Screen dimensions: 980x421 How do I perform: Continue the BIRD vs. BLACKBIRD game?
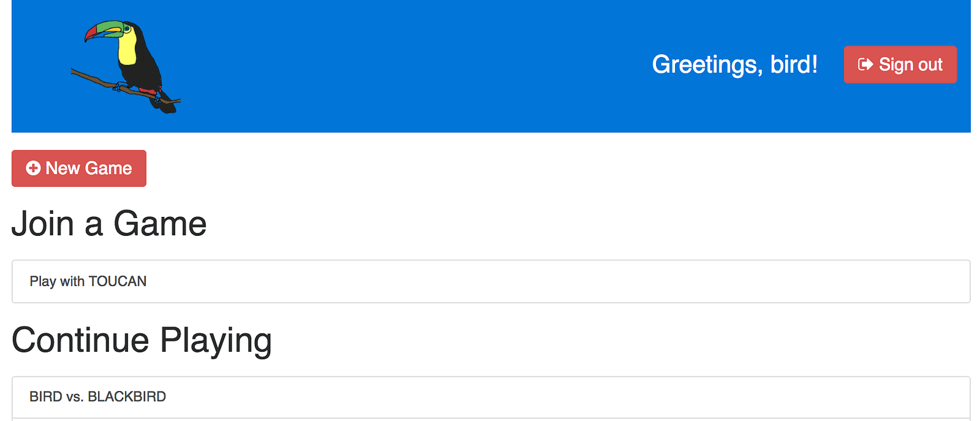[x=491, y=397]
